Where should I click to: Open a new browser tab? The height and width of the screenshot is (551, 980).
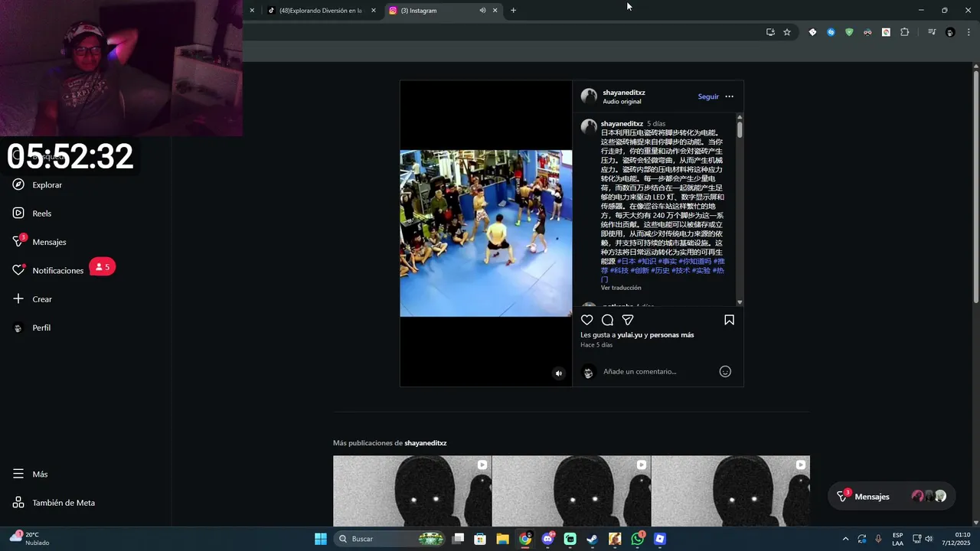click(513, 11)
